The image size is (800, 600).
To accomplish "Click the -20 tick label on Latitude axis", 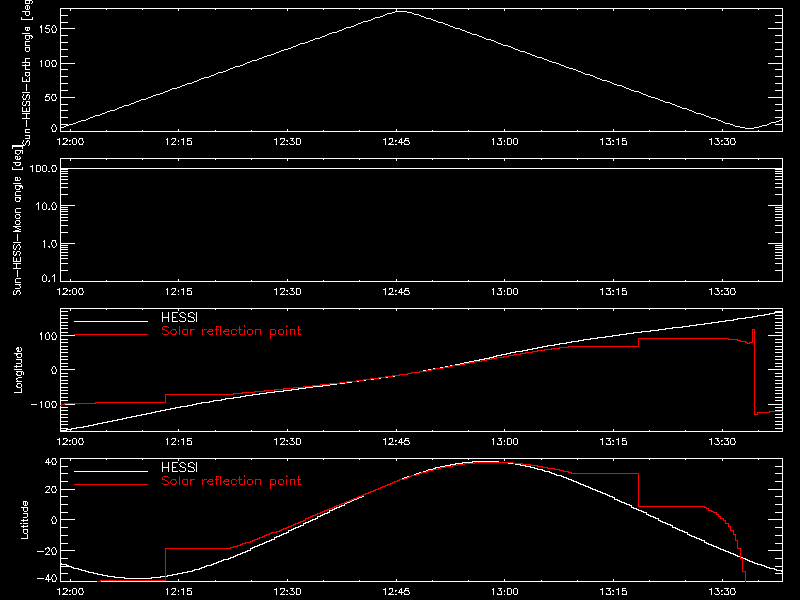I will point(47,551).
